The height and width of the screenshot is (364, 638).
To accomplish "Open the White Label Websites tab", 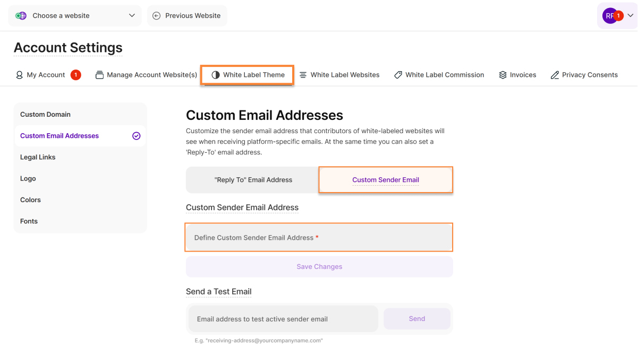I will click(339, 75).
